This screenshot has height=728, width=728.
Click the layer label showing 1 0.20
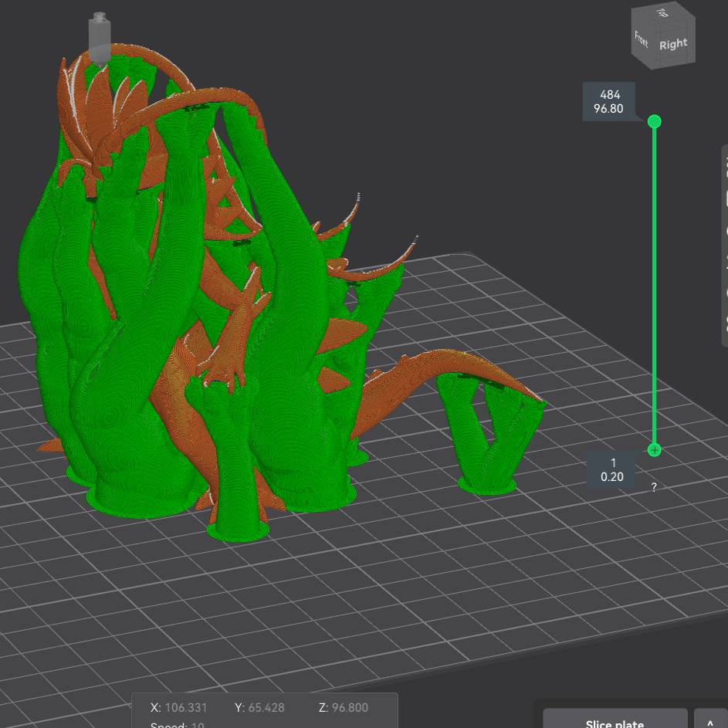tap(612, 469)
